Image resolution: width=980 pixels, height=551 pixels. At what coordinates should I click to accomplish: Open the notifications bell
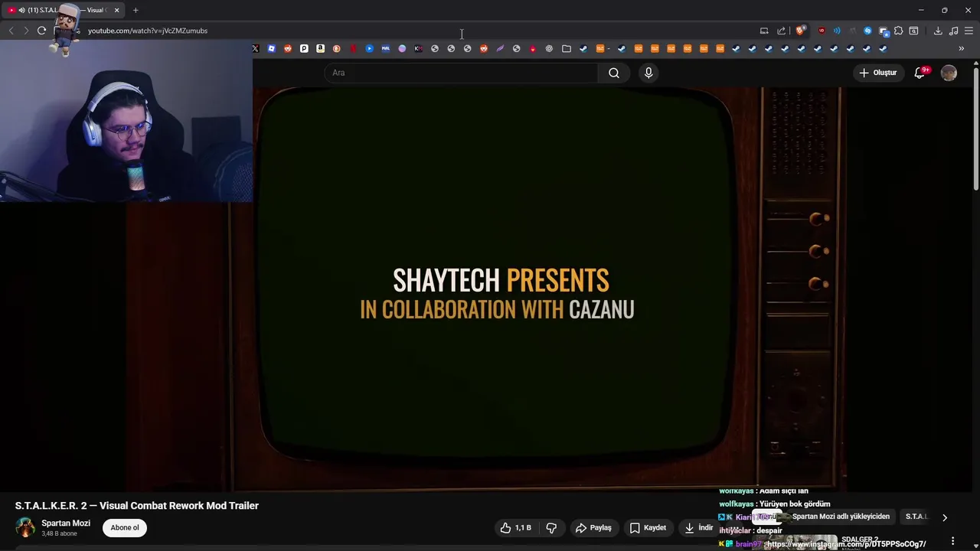coord(921,73)
